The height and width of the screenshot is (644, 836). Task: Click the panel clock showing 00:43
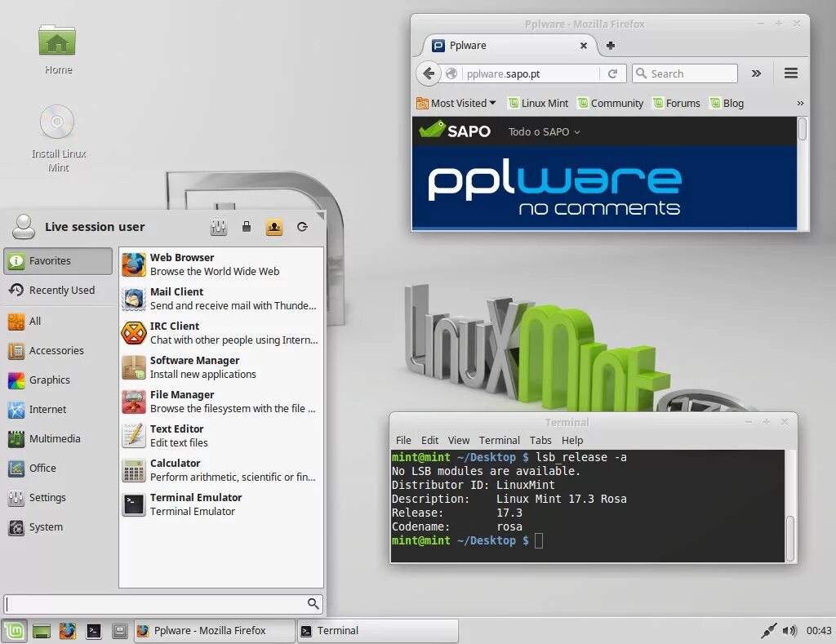click(x=818, y=631)
